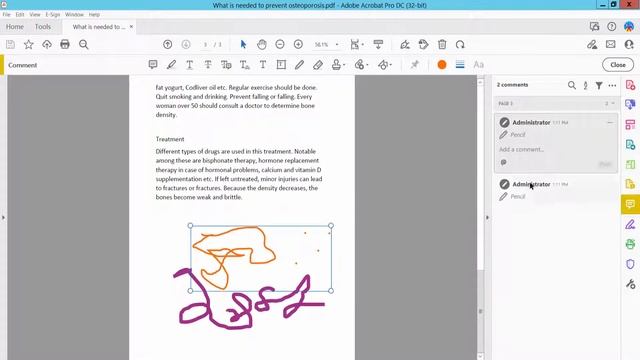Open the View menu
The image size is (640, 360).
(x=35, y=14)
